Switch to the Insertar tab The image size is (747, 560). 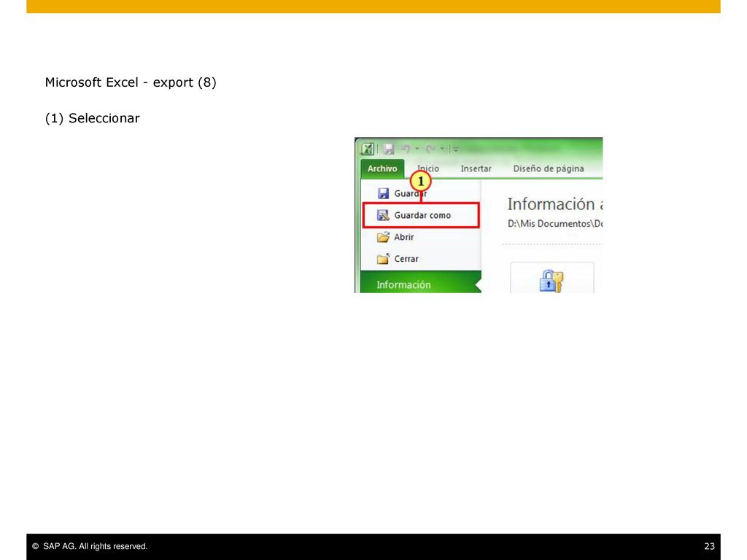click(476, 168)
